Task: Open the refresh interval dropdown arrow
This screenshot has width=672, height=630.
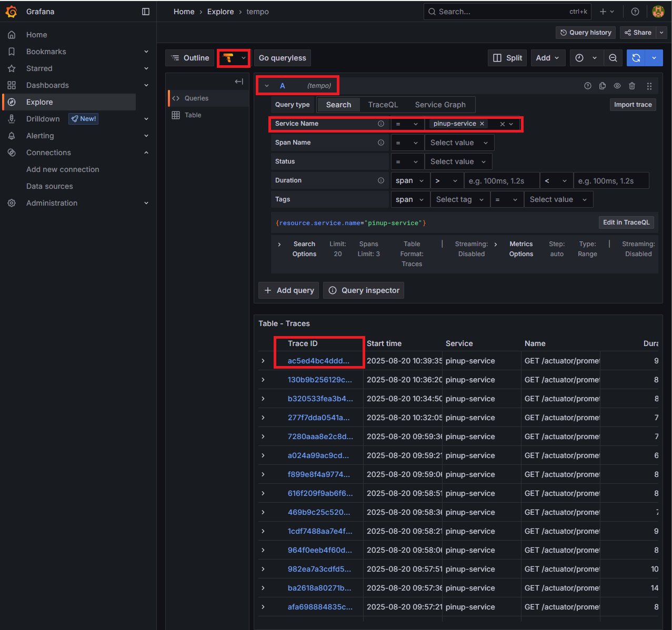Action: (654, 58)
